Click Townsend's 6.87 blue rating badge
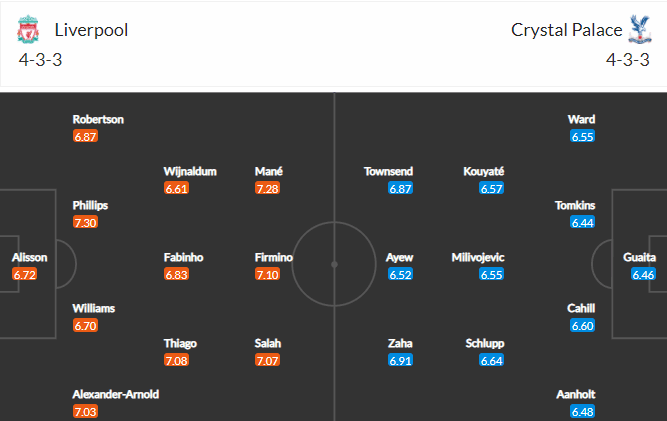Image resolution: width=667 pixels, height=421 pixels. (400, 188)
